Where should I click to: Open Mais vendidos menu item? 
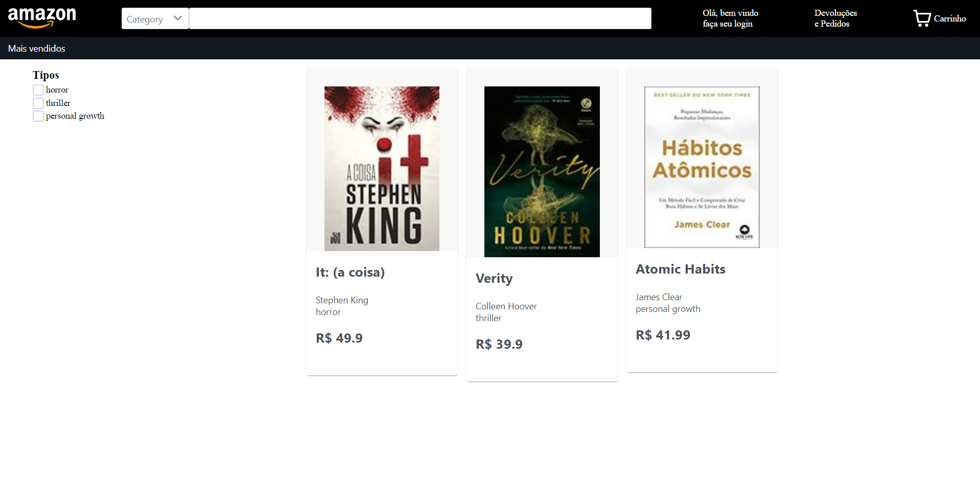coord(37,49)
